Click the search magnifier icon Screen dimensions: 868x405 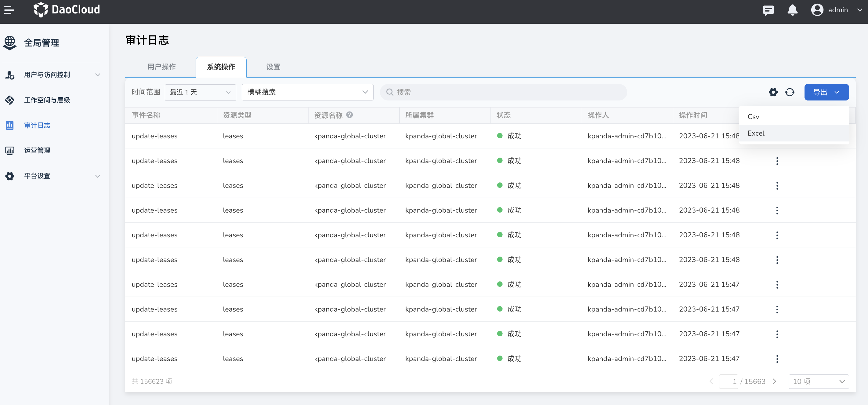389,92
